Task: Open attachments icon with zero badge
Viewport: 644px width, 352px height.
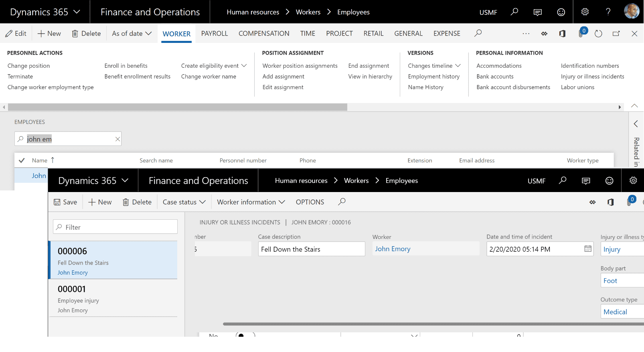Action: 582,33
